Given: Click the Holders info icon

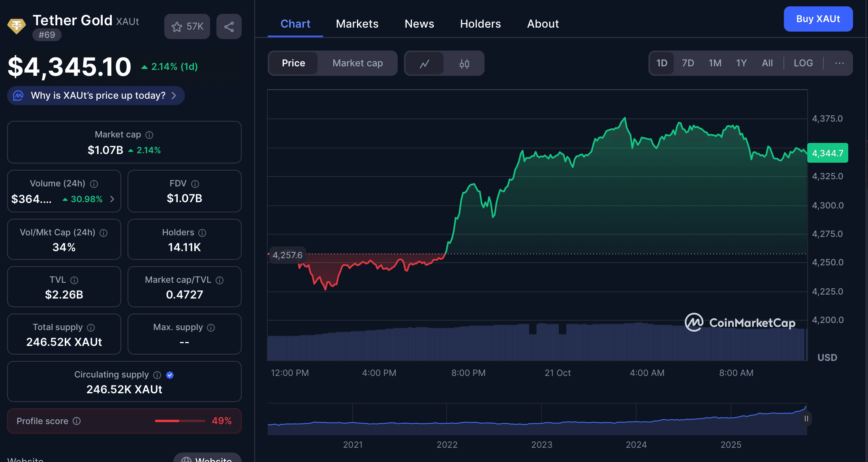Looking at the screenshot, I should coord(203,233).
